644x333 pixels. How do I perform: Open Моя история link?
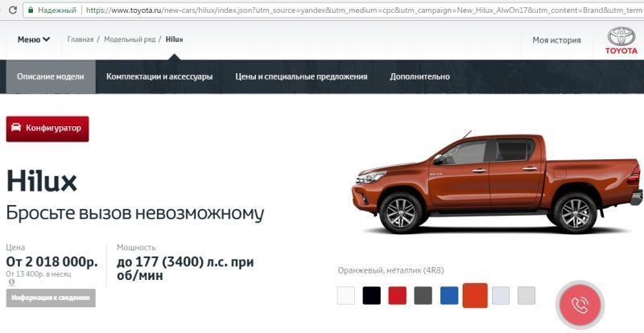[556, 40]
